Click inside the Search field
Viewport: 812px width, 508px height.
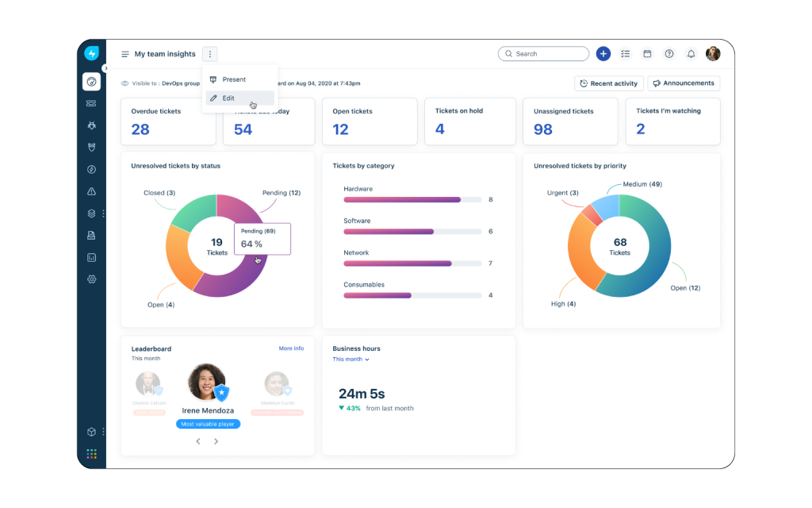(x=543, y=53)
